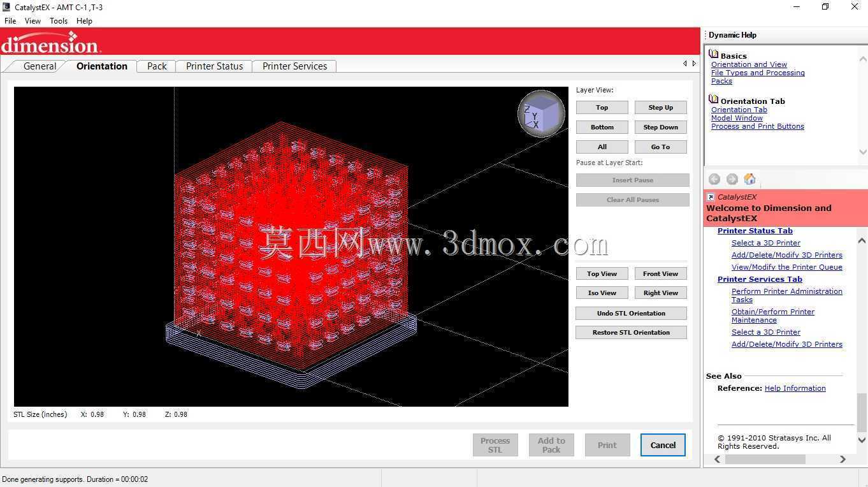
Task: Click the Process STL button
Action: pyautogui.click(x=495, y=445)
